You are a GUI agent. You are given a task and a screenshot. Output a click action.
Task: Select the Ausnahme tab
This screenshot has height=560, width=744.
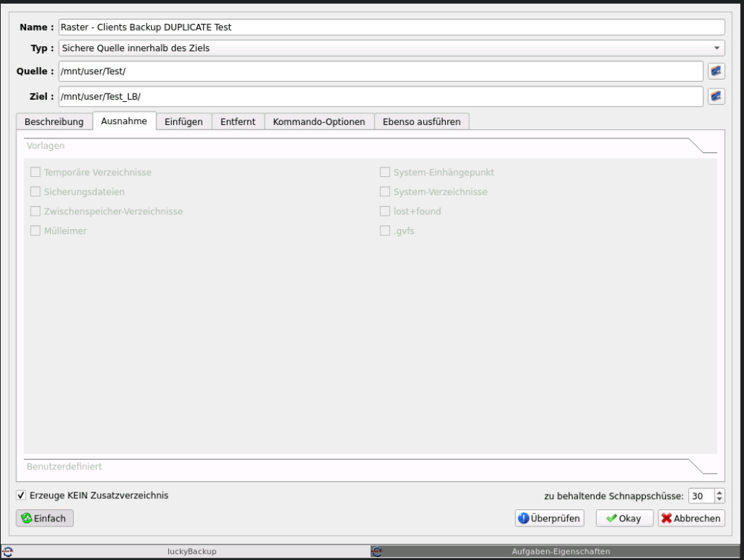point(124,121)
